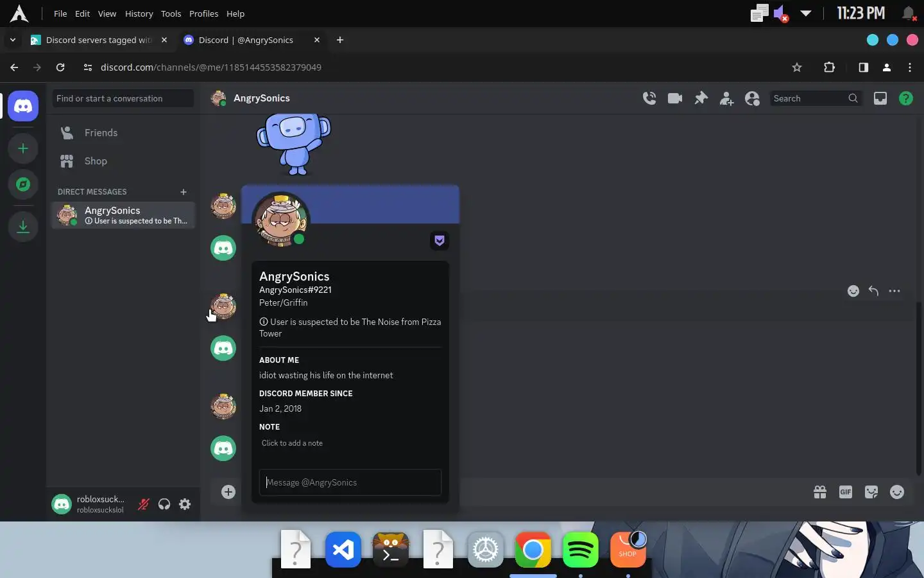The height and width of the screenshot is (578, 924).
Task: Open browser extensions puzzle icon
Action: 829,67
